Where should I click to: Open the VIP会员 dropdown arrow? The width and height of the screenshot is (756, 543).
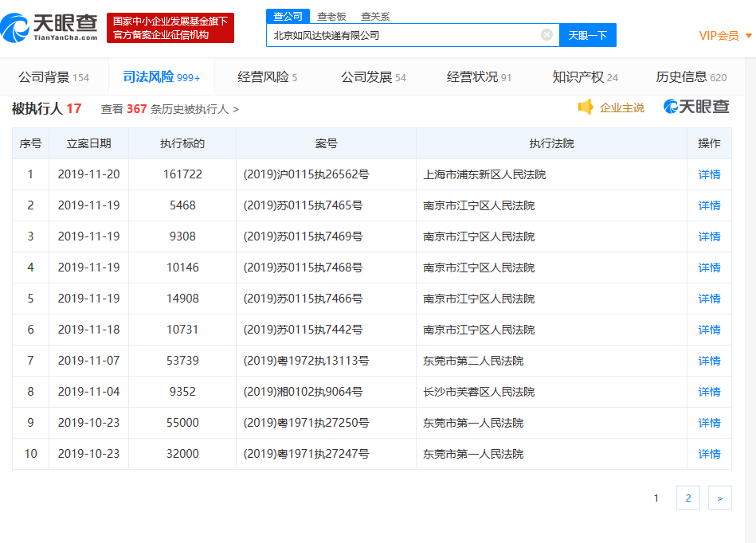click(749, 36)
